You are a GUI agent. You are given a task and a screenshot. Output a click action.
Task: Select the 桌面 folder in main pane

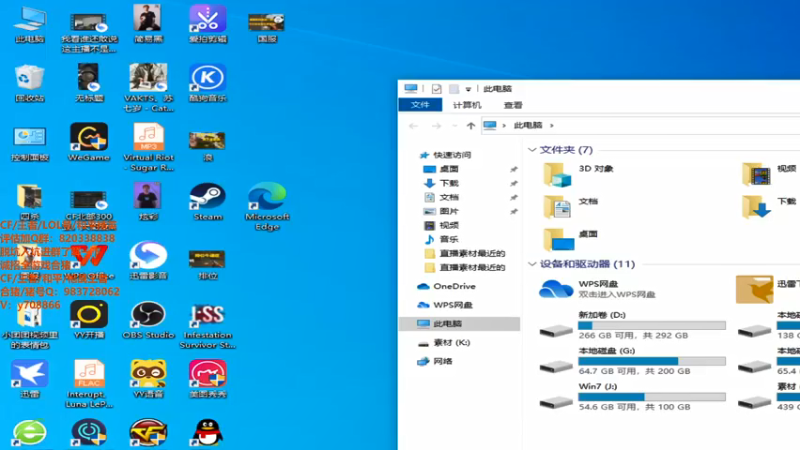tap(570, 239)
